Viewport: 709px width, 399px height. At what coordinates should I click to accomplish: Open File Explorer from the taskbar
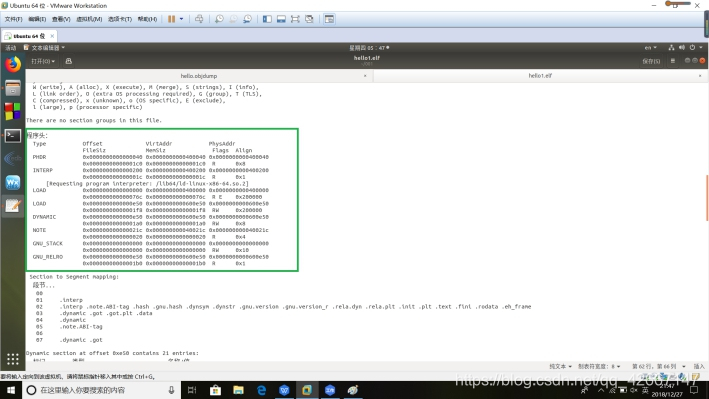pyautogui.click(x=238, y=390)
